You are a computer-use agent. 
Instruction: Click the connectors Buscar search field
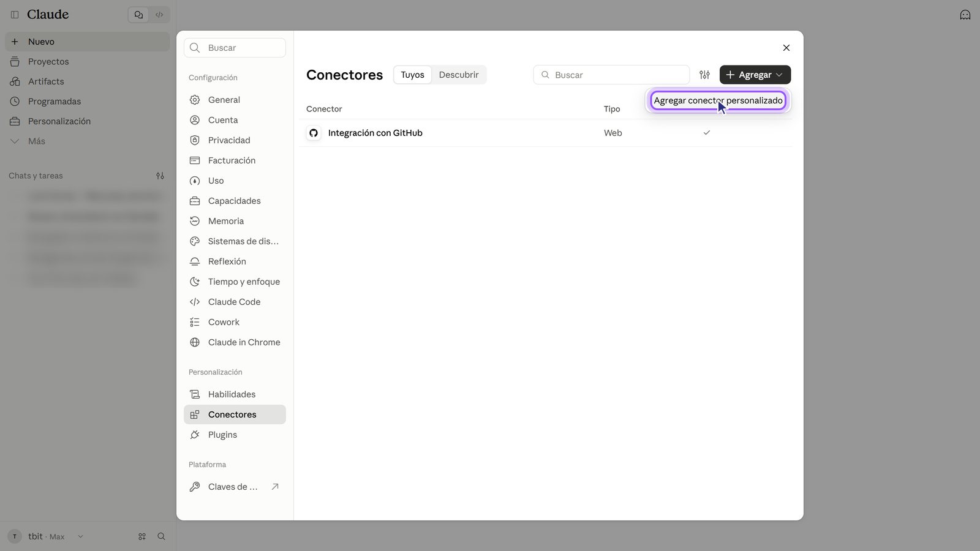[x=611, y=75]
